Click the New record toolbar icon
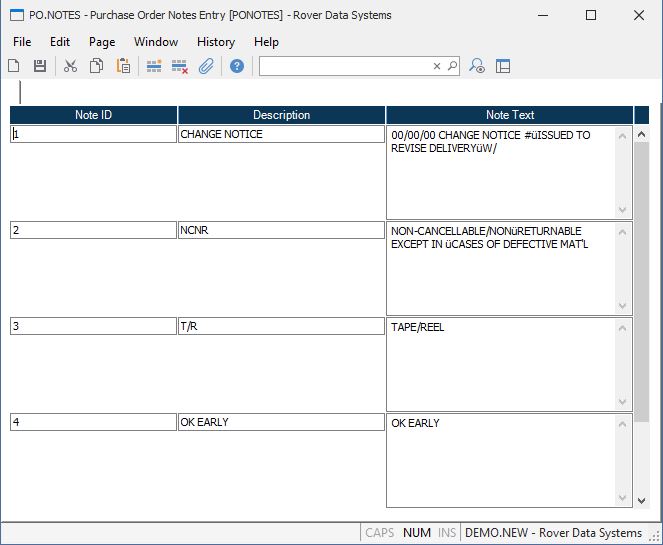Viewport: 663px width, 545px height. pyautogui.click(x=14, y=66)
